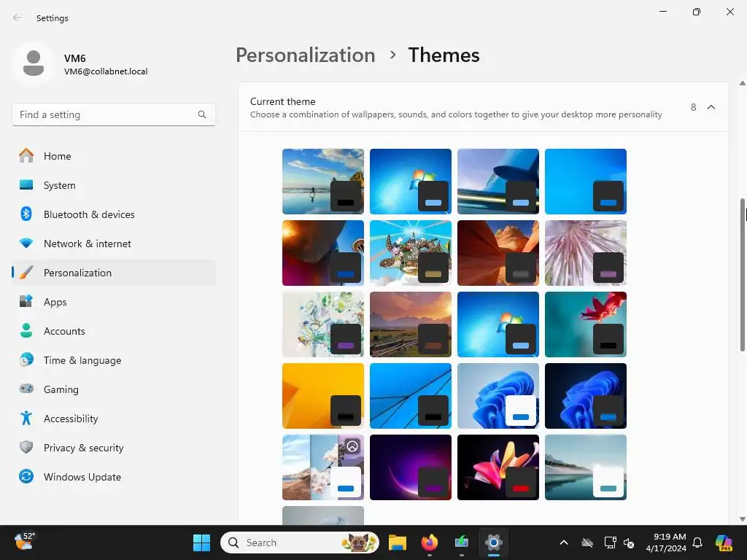Choose the red canyon rock theme

[x=498, y=253]
